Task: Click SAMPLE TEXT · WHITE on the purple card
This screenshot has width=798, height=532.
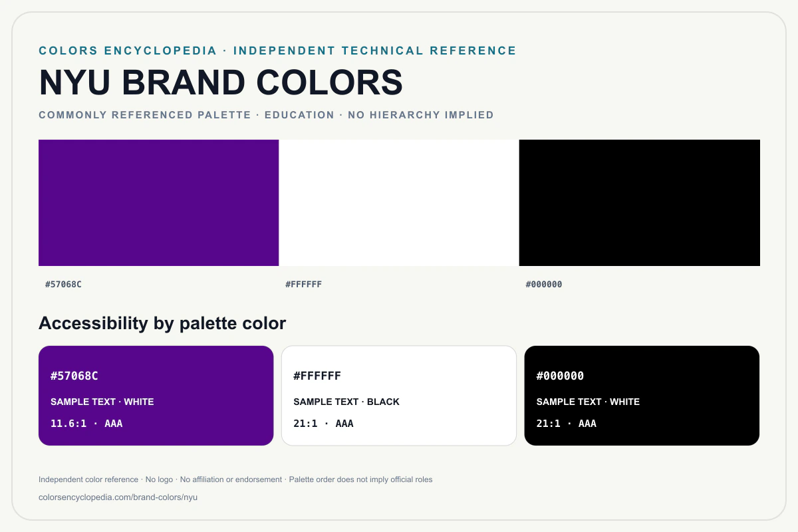Action: pyautogui.click(x=102, y=402)
